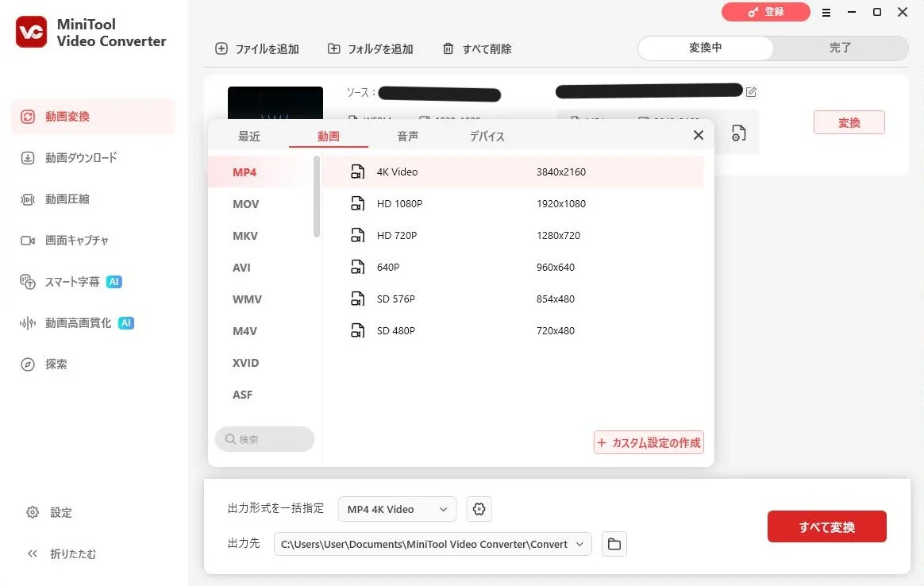Click the すべて変換 button
924x586 pixels.
[x=827, y=526]
